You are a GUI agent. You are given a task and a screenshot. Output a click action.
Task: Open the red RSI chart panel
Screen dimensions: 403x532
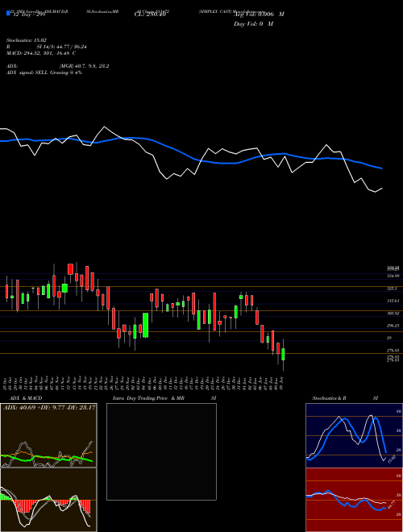354,500
